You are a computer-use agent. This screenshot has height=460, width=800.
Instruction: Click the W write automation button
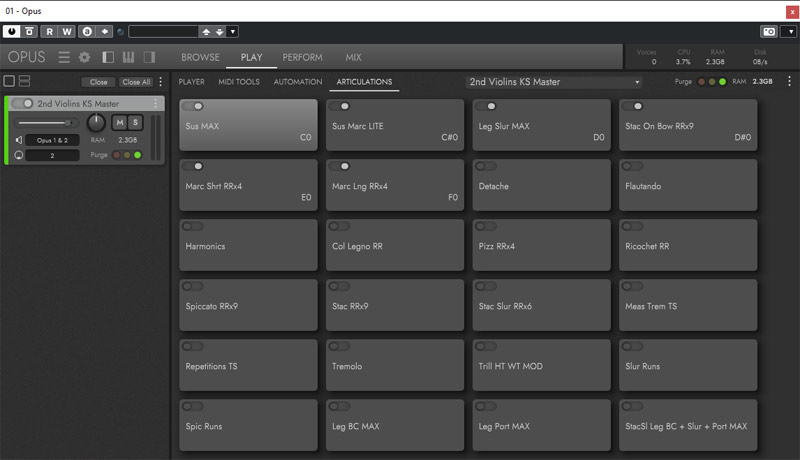click(66, 32)
